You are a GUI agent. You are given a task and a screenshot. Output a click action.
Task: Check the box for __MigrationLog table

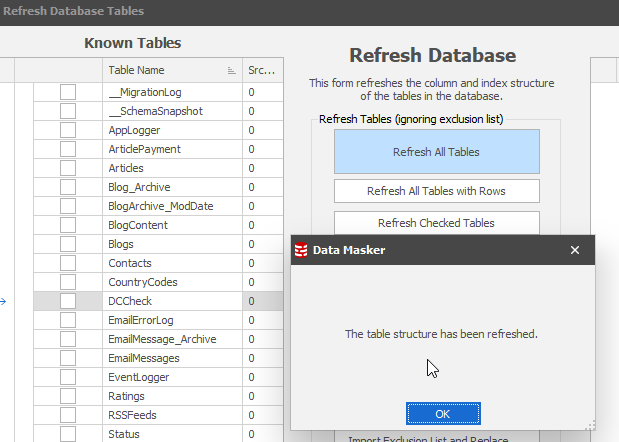[x=68, y=92]
